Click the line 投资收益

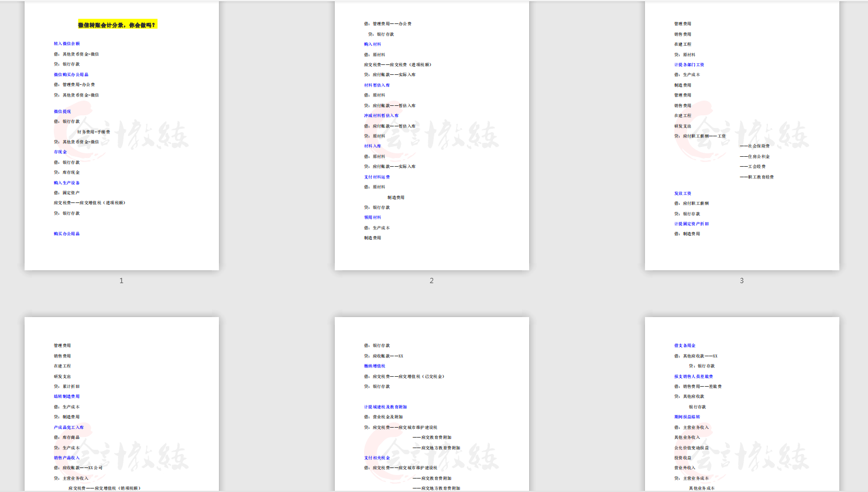tap(683, 458)
